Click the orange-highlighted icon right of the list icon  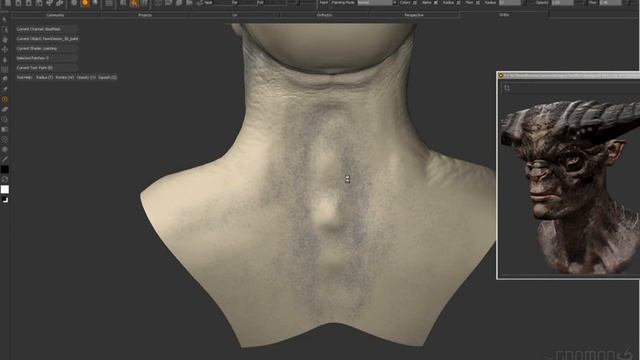point(134,3)
